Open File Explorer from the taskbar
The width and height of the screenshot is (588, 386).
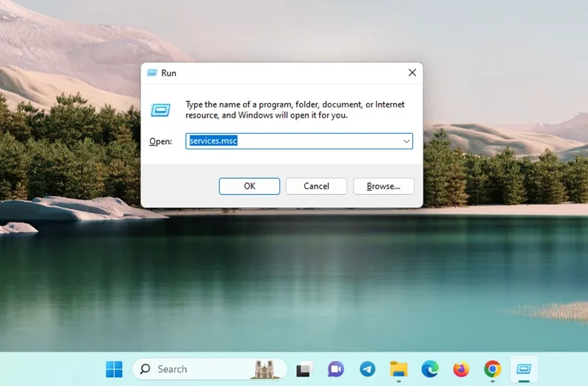(398, 369)
